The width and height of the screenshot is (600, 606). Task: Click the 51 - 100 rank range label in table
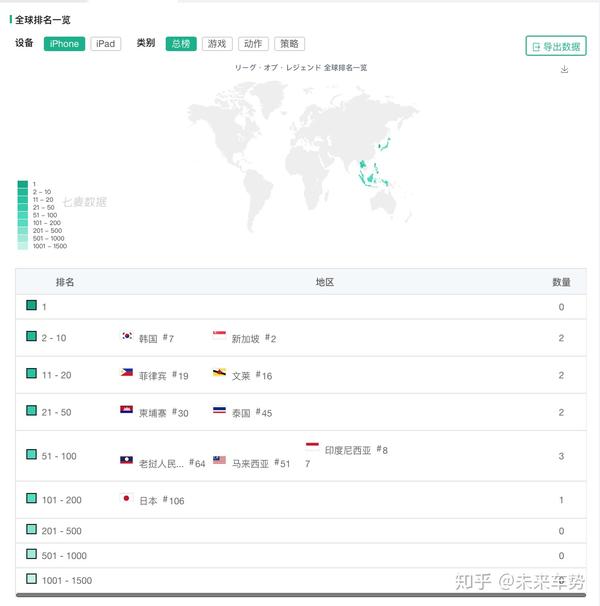(59, 456)
